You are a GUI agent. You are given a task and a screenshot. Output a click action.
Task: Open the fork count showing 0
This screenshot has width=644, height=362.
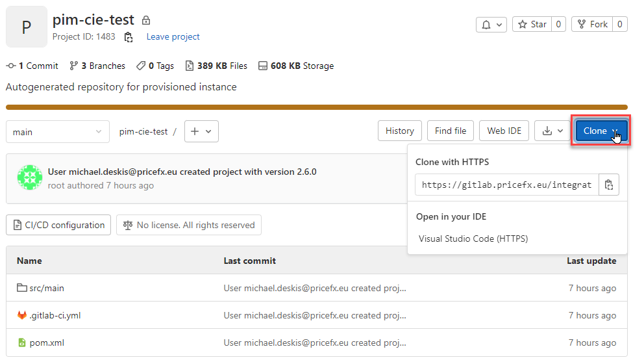pyautogui.click(x=620, y=24)
